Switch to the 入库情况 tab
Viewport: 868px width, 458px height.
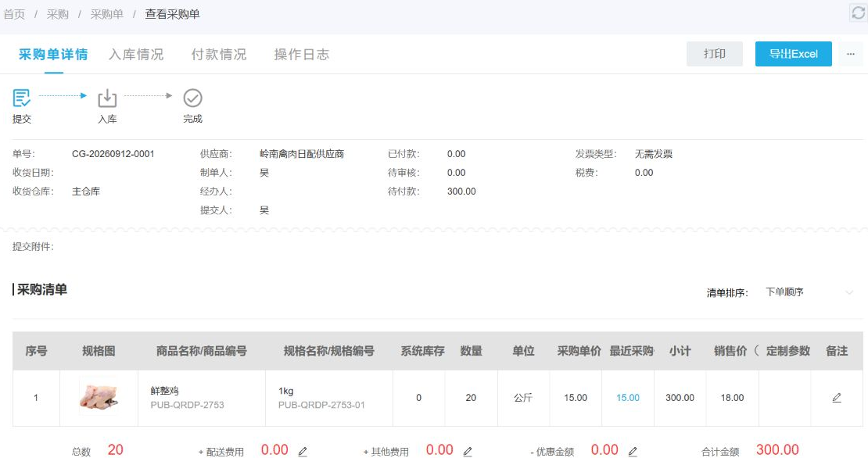point(136,54)
